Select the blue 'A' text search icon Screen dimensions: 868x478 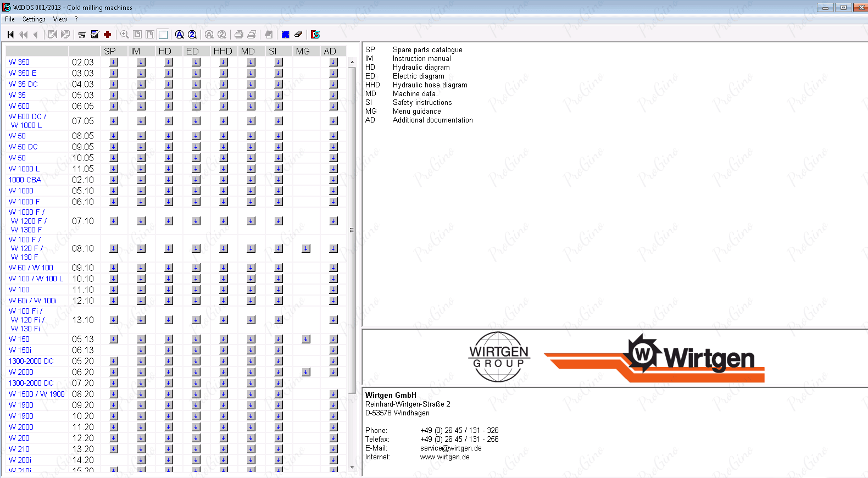179,35
